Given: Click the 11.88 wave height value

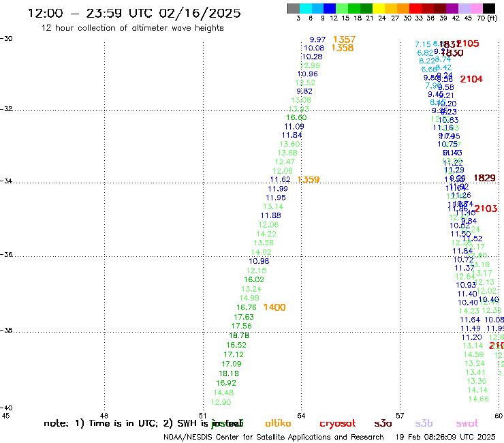Looking at the screenshot, I should coord(270,215).
